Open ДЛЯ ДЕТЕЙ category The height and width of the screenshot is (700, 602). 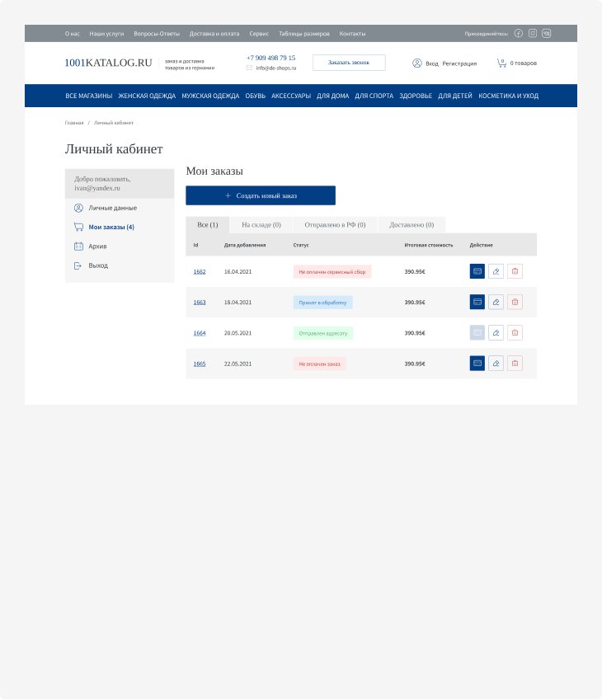point(455,96)
